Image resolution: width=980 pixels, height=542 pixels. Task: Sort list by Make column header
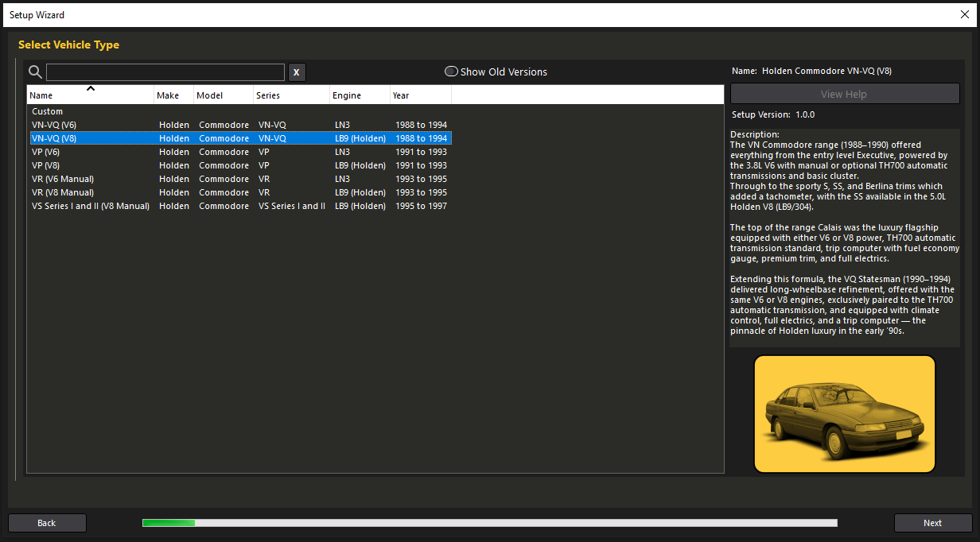tap(173, 95)
